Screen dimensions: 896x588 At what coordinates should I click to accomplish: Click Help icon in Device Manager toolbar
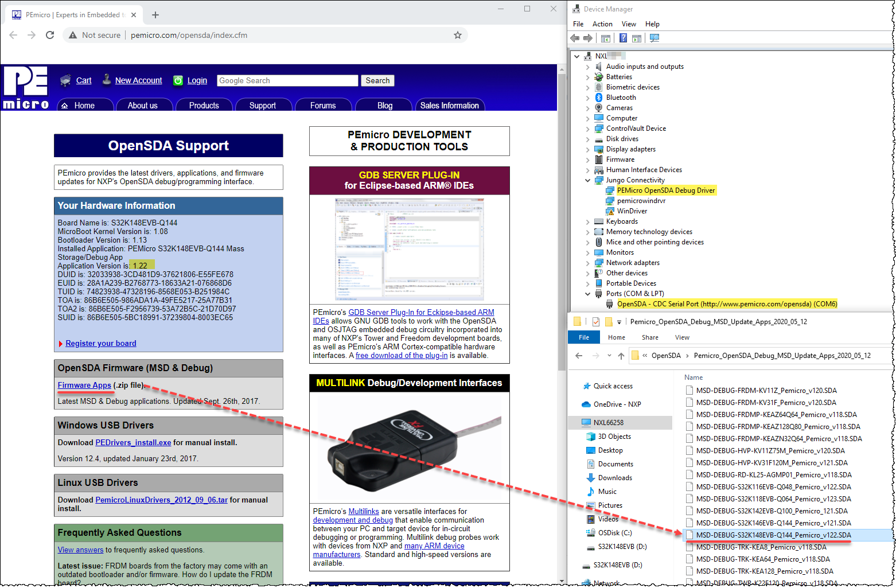(624, 38)
